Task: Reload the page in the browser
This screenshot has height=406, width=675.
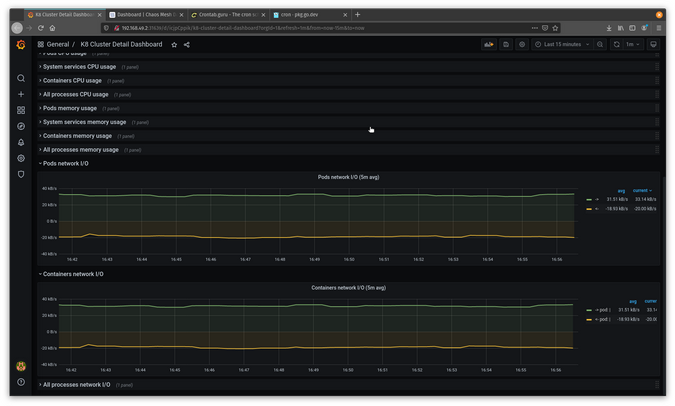Action: pos(40,28)
